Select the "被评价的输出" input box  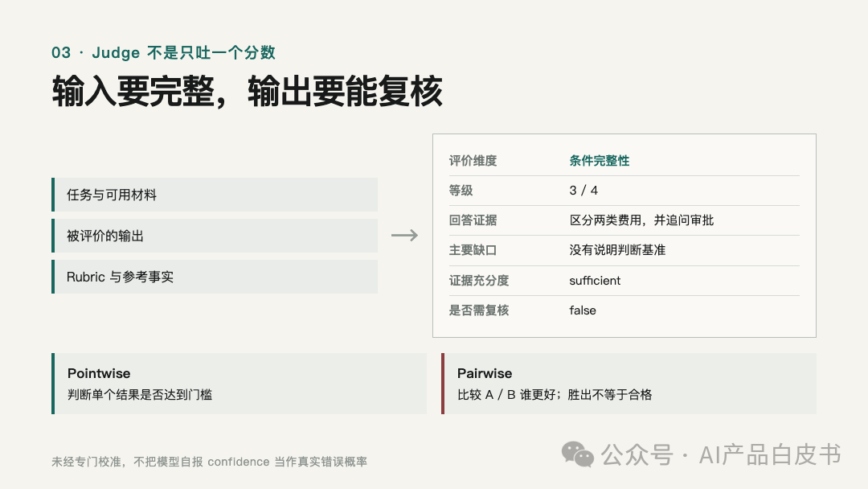tap(215, 236)
